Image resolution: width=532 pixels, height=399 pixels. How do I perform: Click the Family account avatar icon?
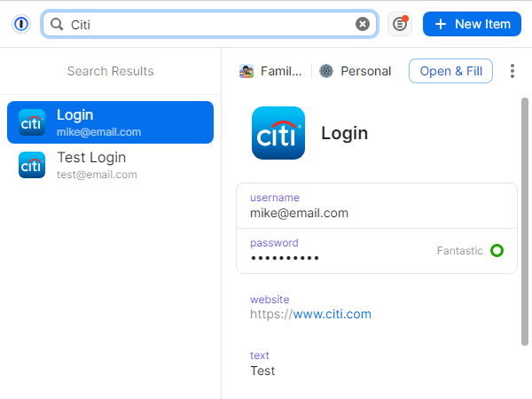pos(246,71)
